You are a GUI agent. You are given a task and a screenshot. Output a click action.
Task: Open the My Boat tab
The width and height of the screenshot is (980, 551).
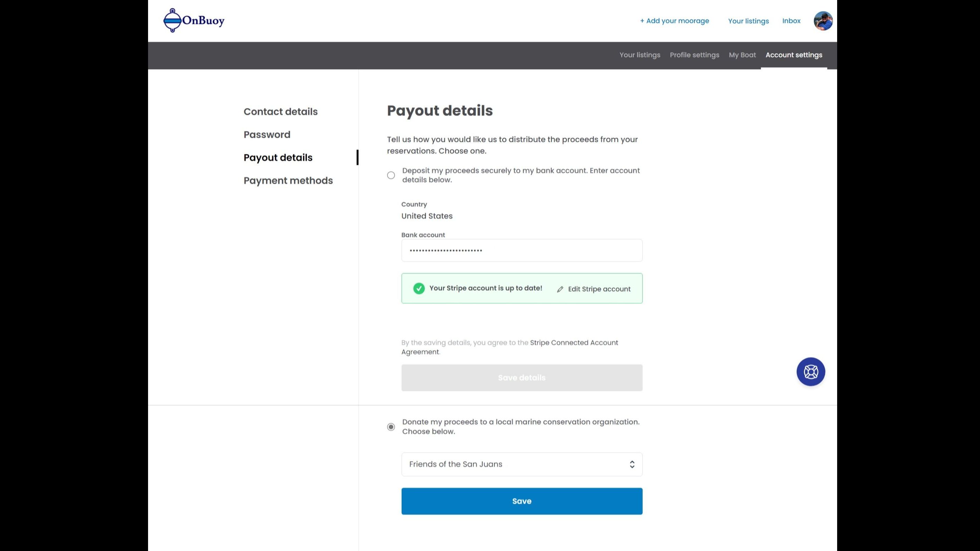pyautogui.click(x=742, y=55)
